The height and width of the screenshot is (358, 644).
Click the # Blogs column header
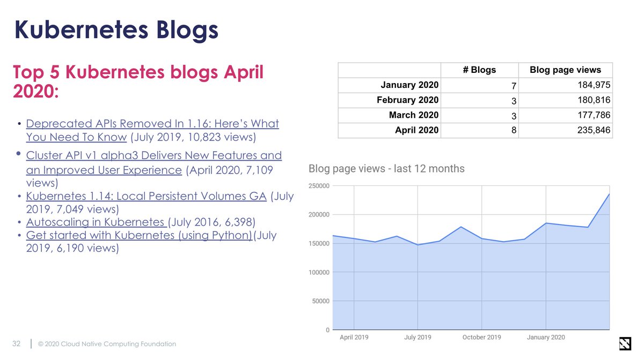pos(479,70)
